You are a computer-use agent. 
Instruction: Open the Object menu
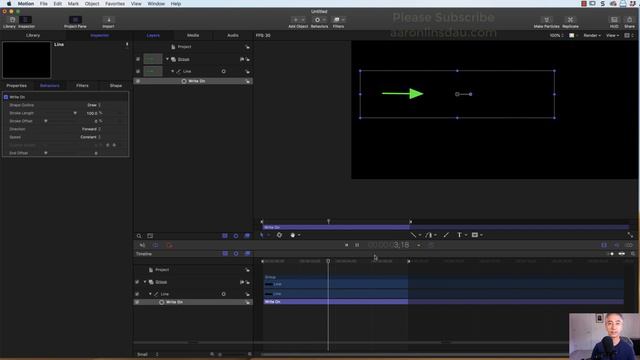point(92,4)
